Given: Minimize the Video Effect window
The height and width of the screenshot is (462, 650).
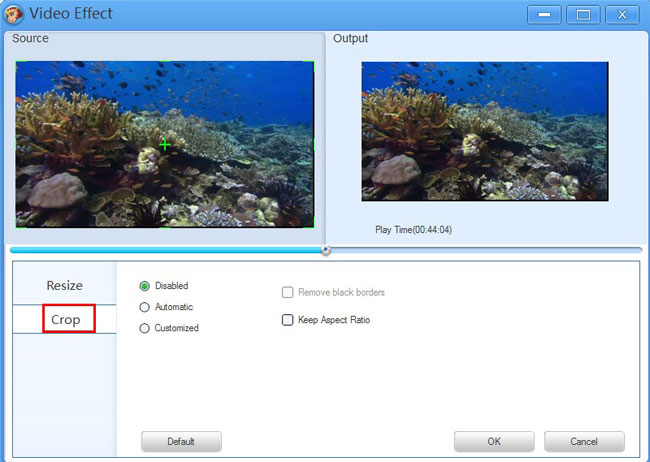Looking at the screenshot, I should click(544, 15).
